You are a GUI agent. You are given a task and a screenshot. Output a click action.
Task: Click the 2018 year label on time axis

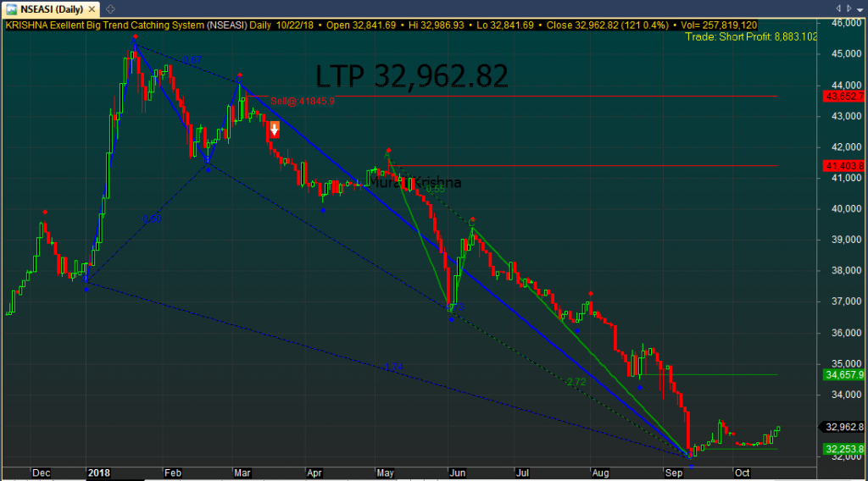100,472
